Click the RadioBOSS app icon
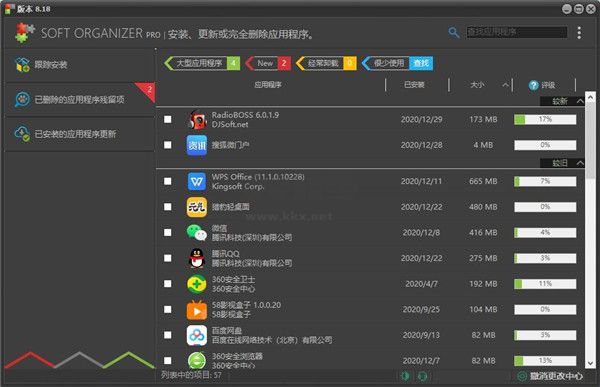 coord(197,119)
